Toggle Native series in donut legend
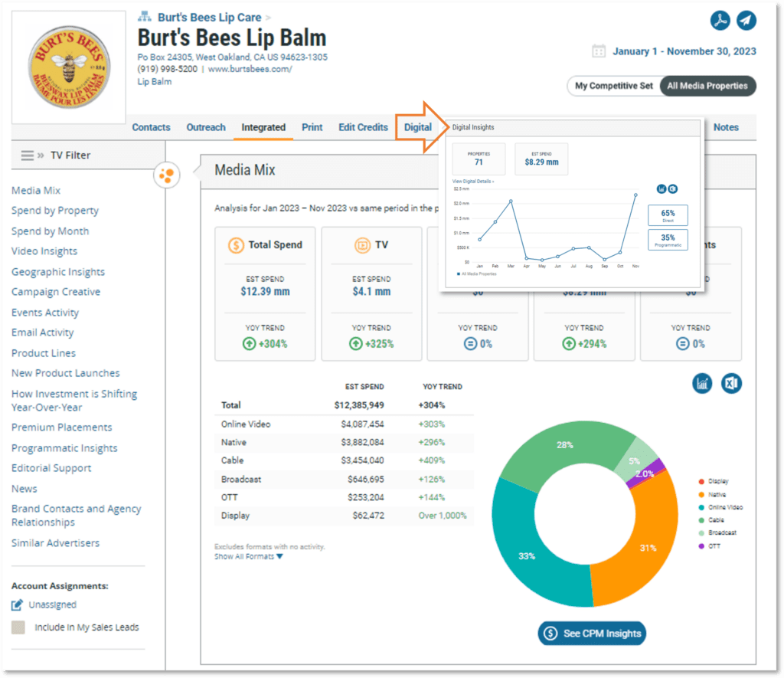 click(x=713, y=494)
